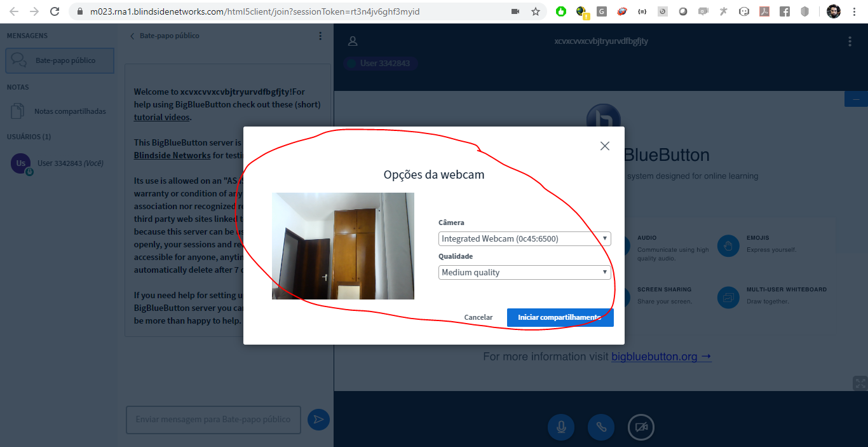Click the user avatar icon in presentation header
This screenshot has width=868, height=447.
[353, 41]
